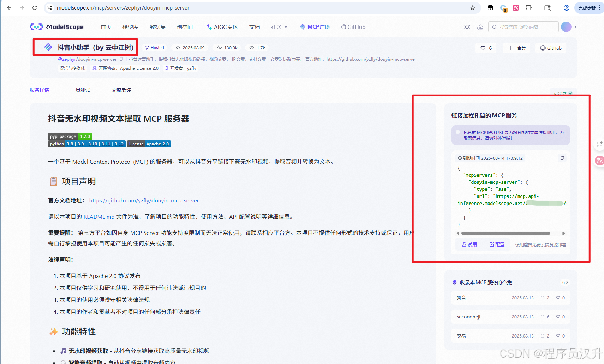The width and height of the screenshot is (604, 364).
Task: Toggle the light/dark theme sun icon
Action: pos(467,27)
